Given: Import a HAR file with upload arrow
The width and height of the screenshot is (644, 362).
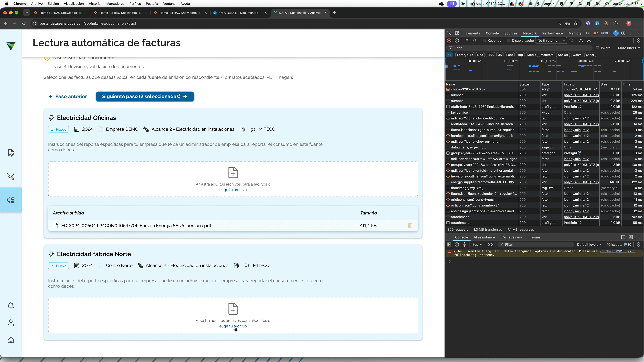Looking at the screenshot, I should (x=581, y=40).
